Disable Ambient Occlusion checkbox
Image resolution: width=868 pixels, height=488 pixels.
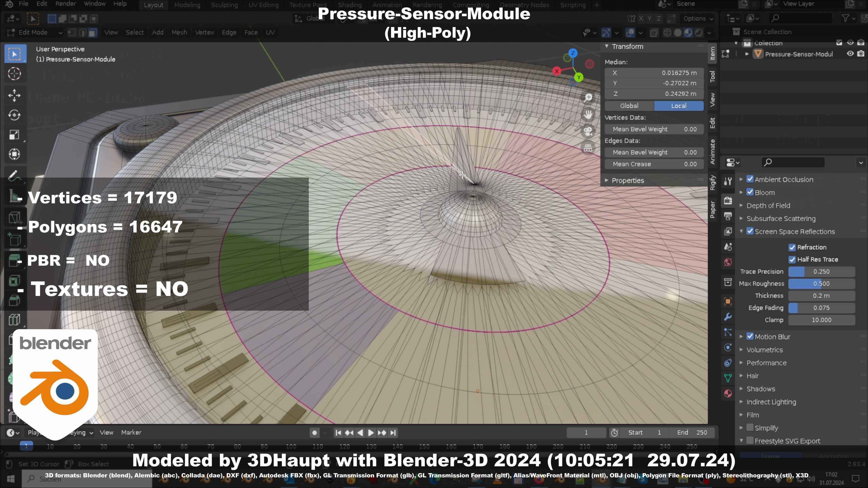click(x=750, y=179)
